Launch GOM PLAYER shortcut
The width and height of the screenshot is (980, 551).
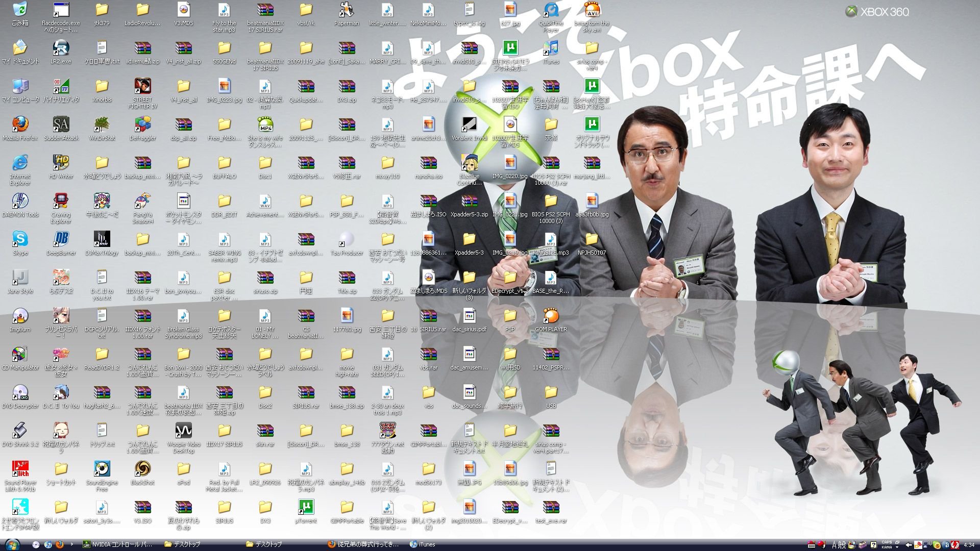pyautogui.click(x=551, y=316)
